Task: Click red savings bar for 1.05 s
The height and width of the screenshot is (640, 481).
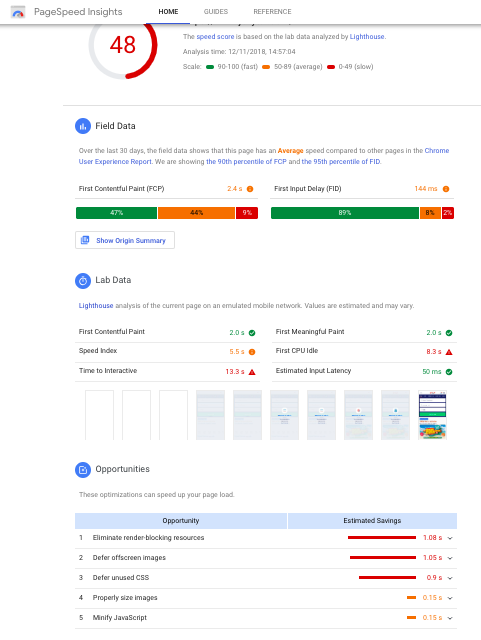Action: (383, 558)
